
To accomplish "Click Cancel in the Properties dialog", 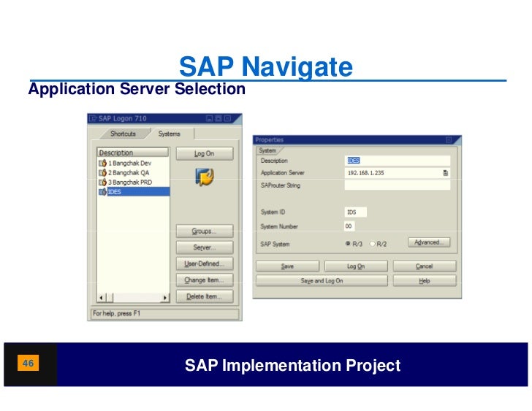I will tap(425, 266).
